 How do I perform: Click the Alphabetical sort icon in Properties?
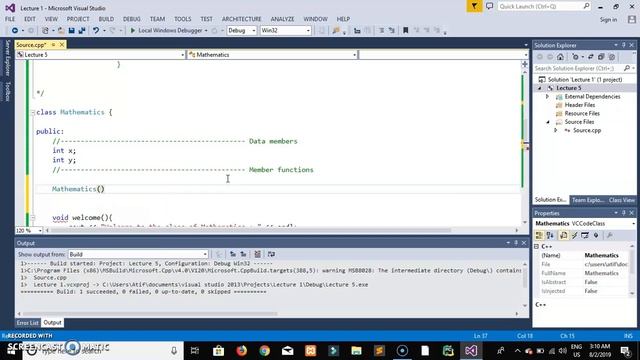pos(550,236)
